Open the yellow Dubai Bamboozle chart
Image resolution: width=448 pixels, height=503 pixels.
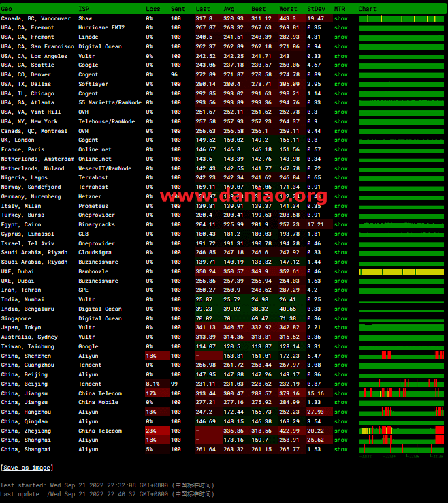coord(401,272)
